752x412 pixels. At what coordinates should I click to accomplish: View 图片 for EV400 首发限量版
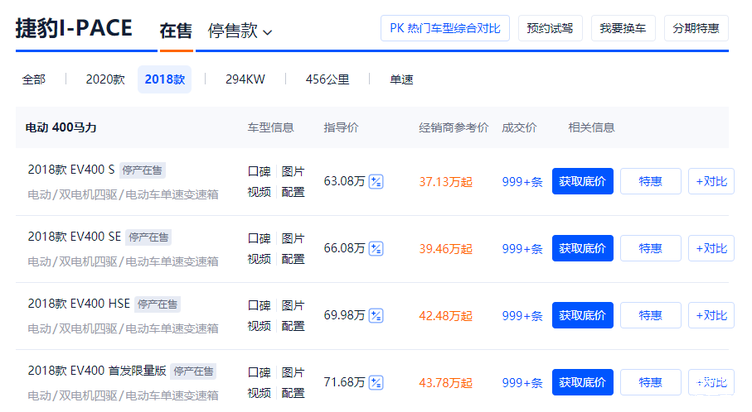pos(293,373)
